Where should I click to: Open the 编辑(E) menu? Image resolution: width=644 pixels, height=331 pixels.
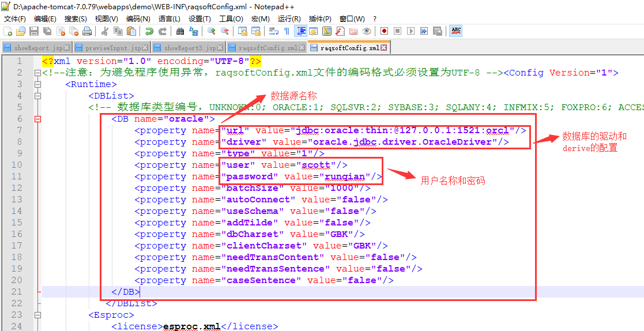[x=45, y=19]
